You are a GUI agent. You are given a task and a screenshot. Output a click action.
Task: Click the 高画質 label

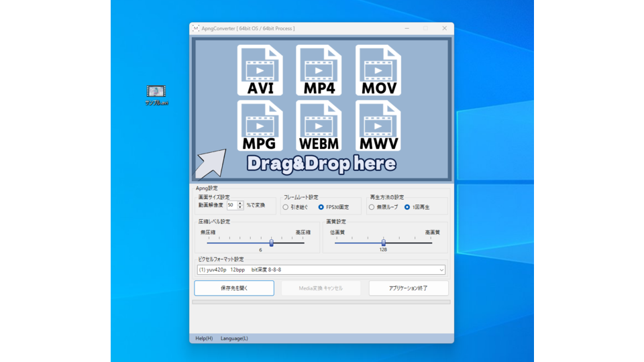point(433,233)
